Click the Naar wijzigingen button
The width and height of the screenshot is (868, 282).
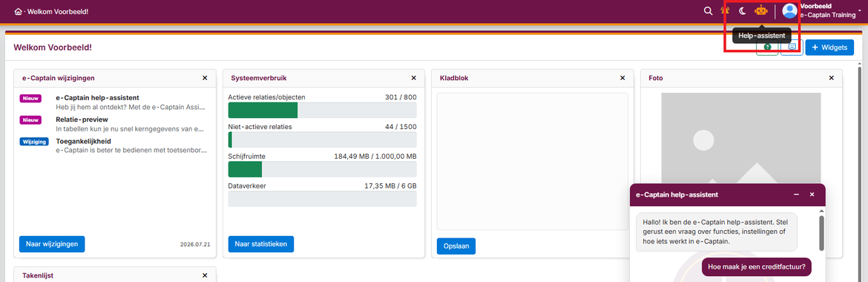pyautogui.click(x=52, y=243)
